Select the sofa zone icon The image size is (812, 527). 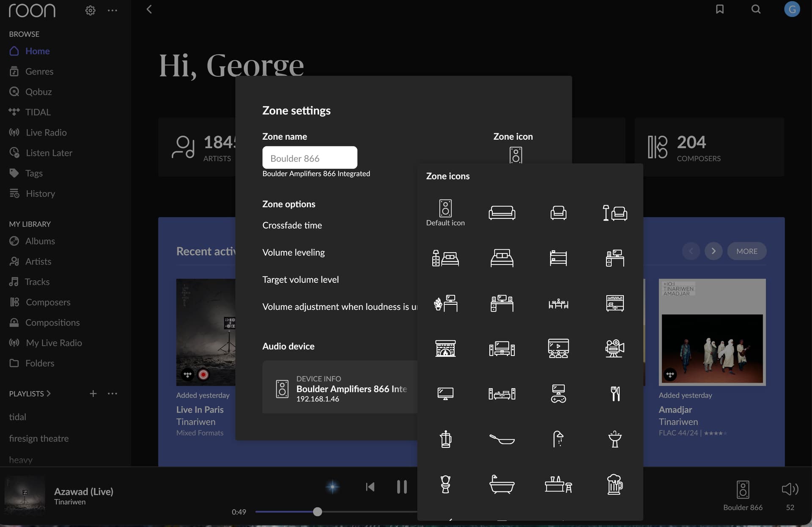(x=502, y=212)
